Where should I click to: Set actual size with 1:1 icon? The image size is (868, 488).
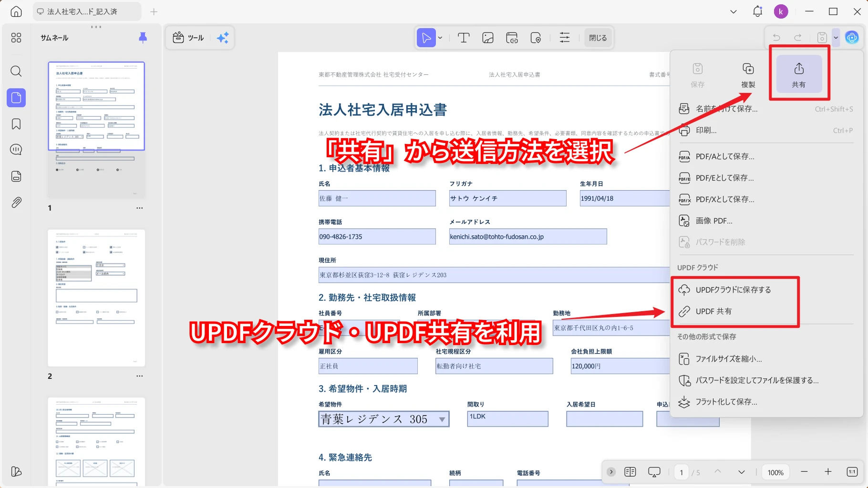pyautogui.click(x=852, y=472)
